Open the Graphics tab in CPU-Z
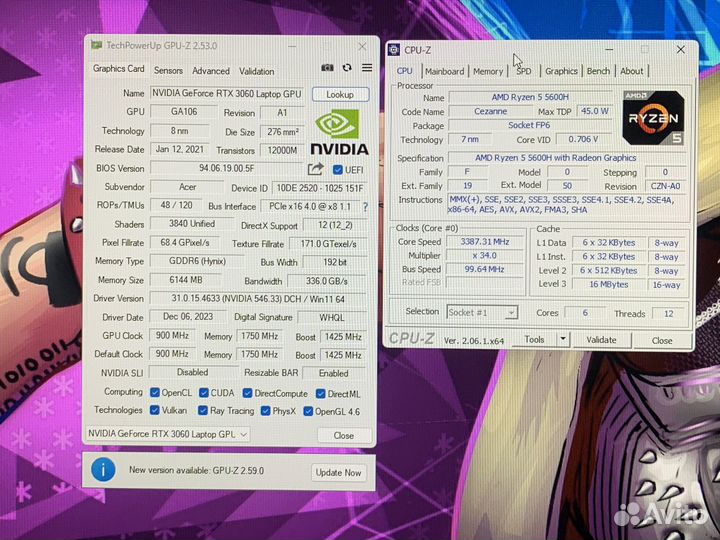 [561, 71]
